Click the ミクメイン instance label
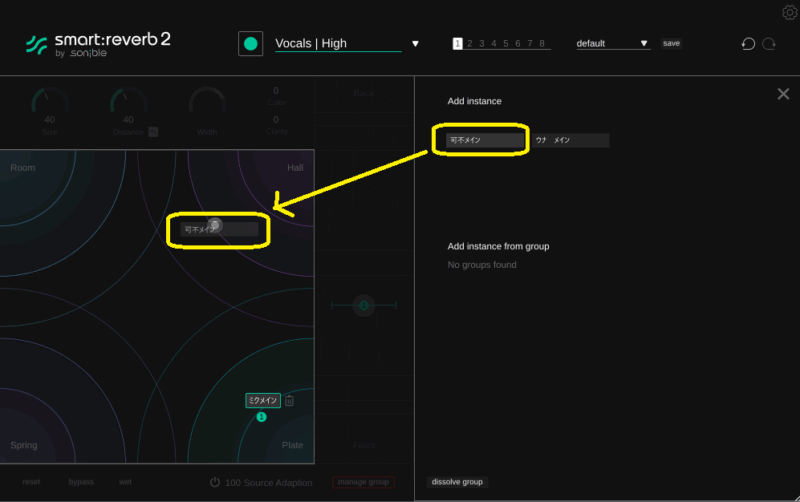Screen dimensions: 800x502 coord(263,400)
